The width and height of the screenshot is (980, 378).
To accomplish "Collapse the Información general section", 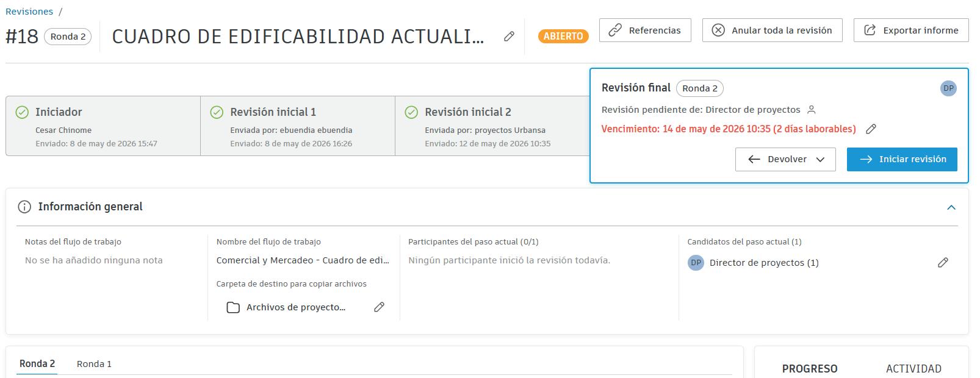I will pos(951,207).
